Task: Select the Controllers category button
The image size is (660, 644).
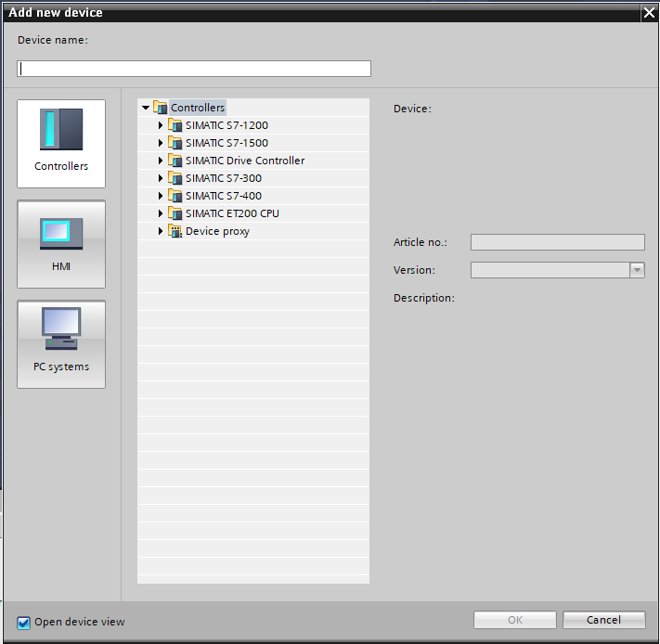Action: click(61, 144)
